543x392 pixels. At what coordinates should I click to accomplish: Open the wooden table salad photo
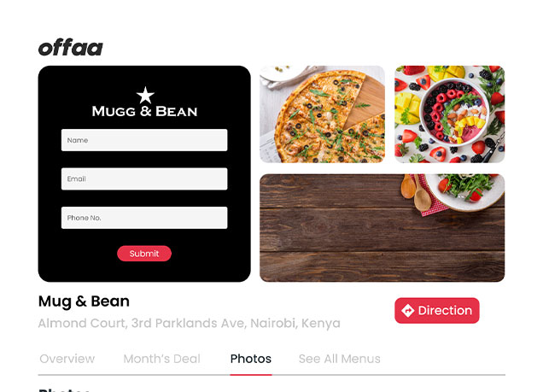pyautogui.click(x=382, y=228)
